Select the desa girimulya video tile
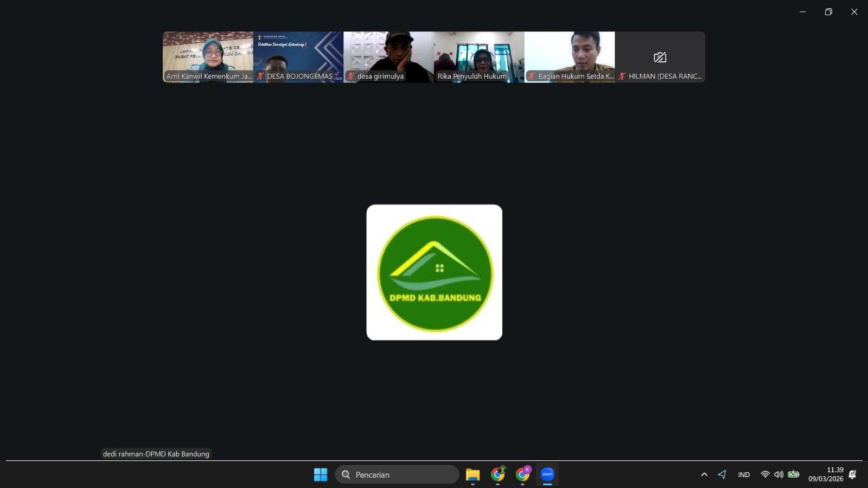 click(x=388, y=56)
